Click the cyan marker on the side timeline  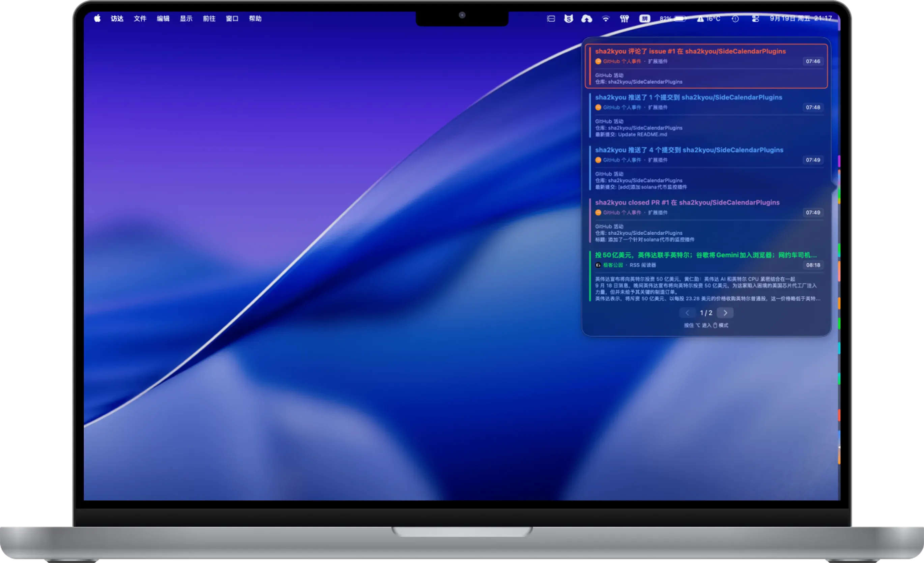pyautogui.click(x=839, y=348)
